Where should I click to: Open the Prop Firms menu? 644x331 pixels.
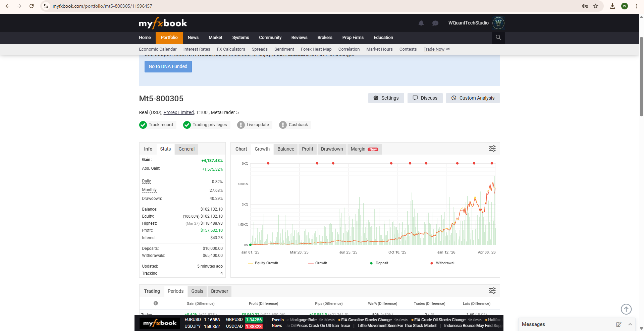click(x=353, y=38)
